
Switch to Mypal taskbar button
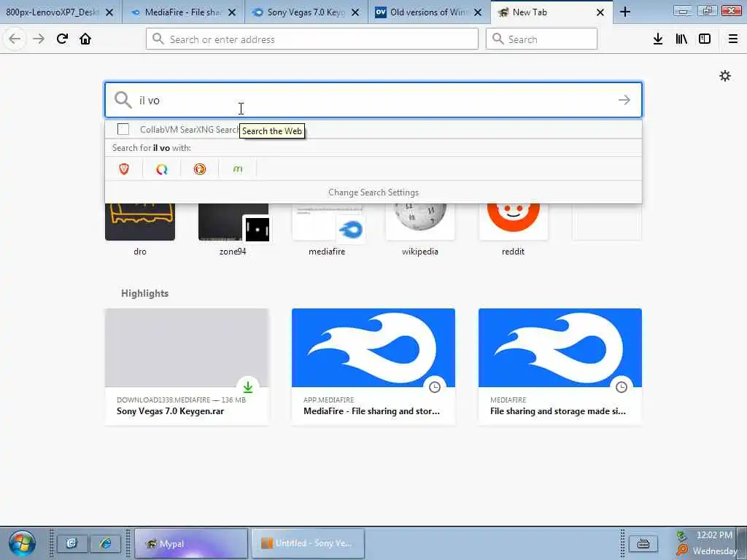tap(191, 543)
